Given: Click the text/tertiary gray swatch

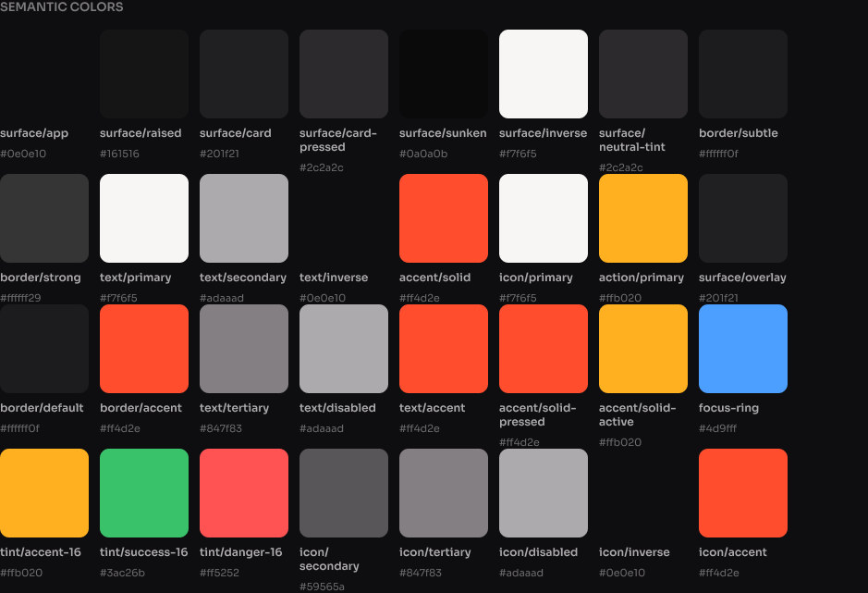Looking at the screenshot, I should coord(244,349).
